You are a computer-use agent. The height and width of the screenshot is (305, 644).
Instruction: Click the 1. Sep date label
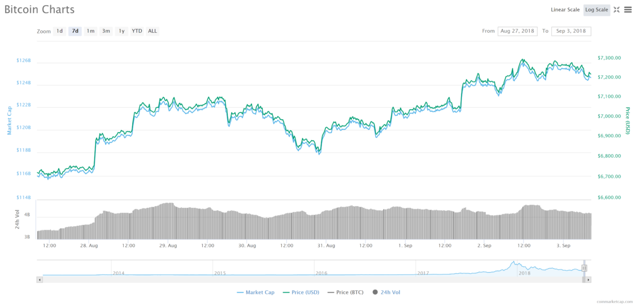[406, 246]
